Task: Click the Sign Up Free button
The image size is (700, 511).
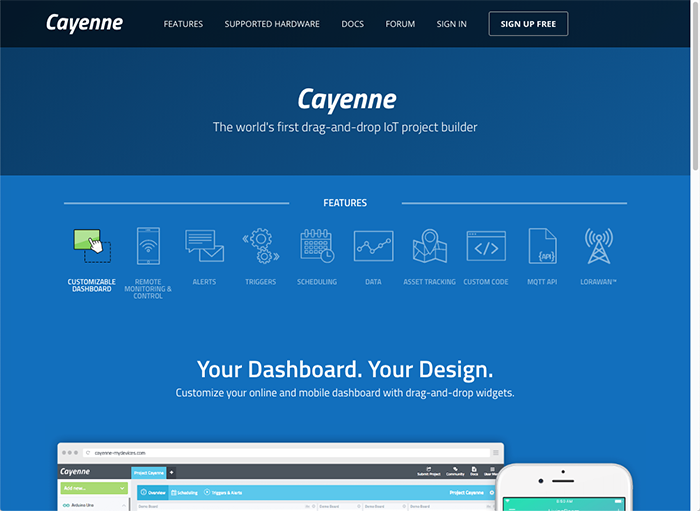Action: 528,24
